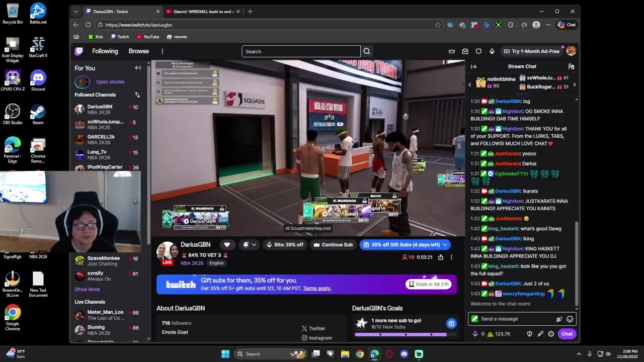The height and width of the screenshot is (362, 644).
Task: Open Discord in taskbar
Action: pyautogui.click(x=404, y=354)
